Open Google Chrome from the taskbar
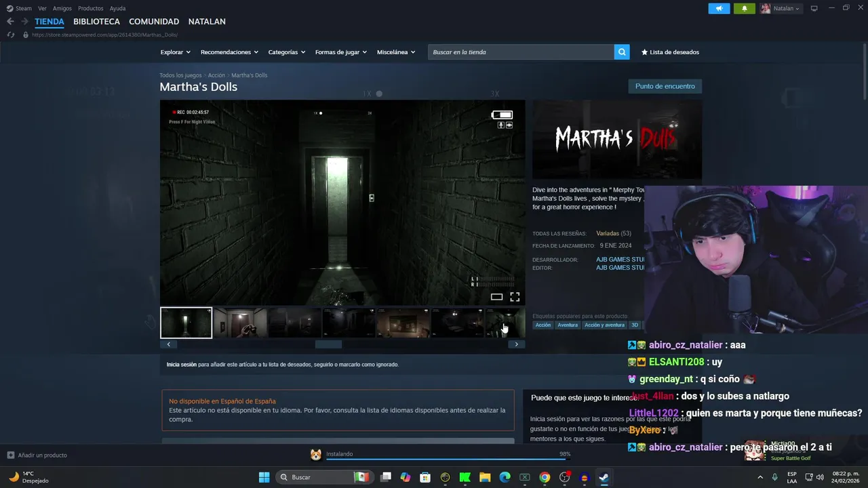This screenshot has height=488, width=868. tap(545, 477)
